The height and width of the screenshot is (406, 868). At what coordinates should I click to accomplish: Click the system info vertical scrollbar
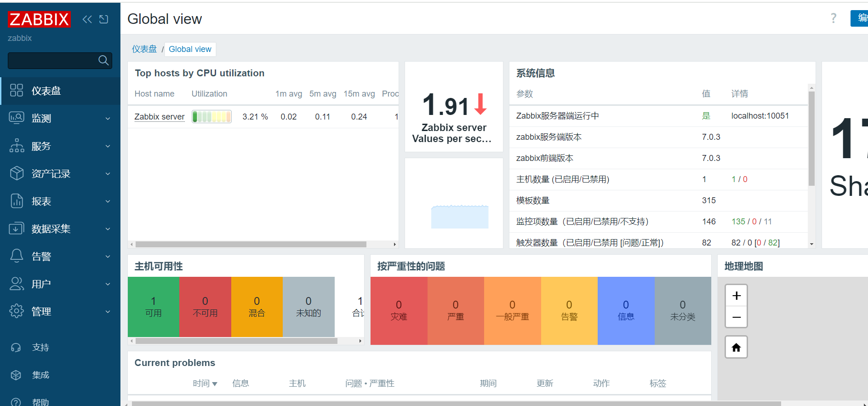pos(811,138)
